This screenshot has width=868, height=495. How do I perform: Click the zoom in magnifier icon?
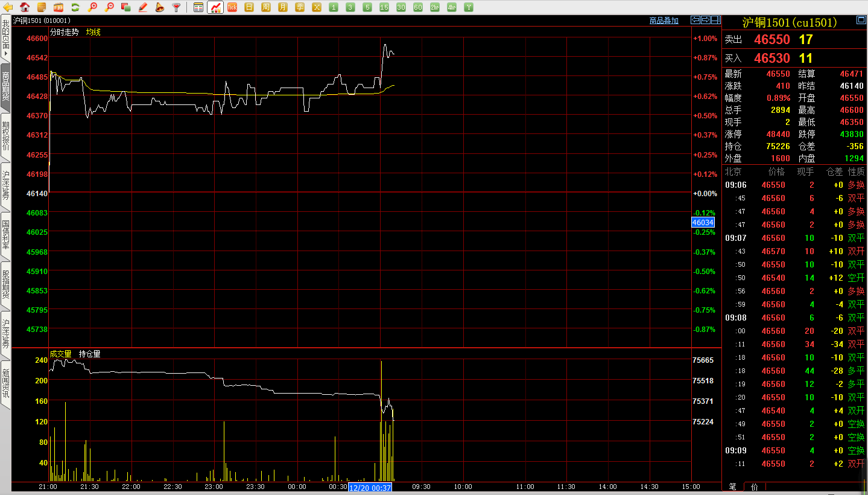[x=92, y=7]
